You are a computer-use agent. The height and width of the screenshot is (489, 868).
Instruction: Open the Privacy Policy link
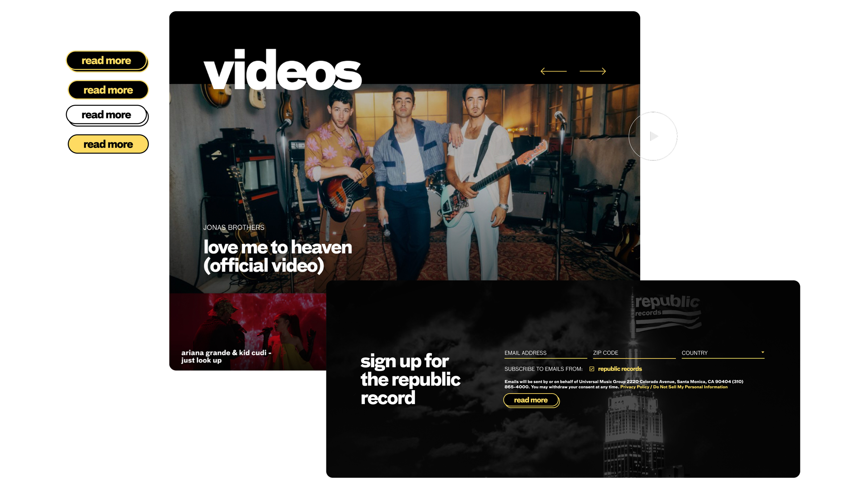coord(634,387)
